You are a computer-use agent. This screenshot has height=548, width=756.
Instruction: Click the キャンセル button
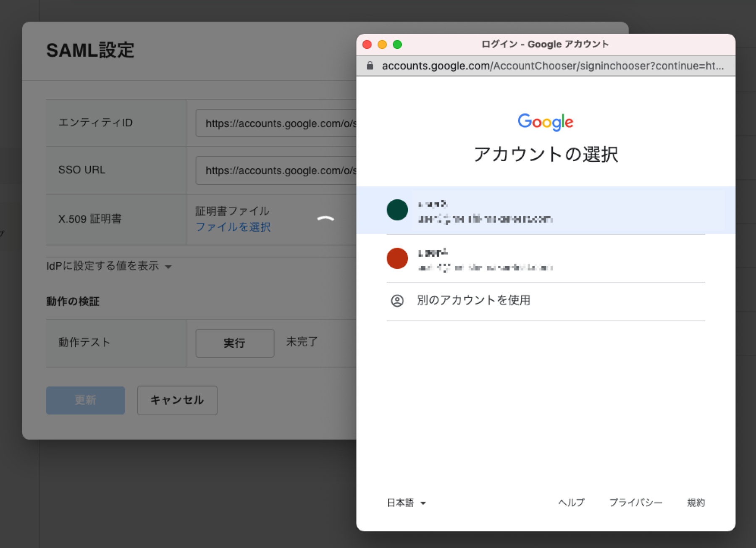tap(177, 400)
